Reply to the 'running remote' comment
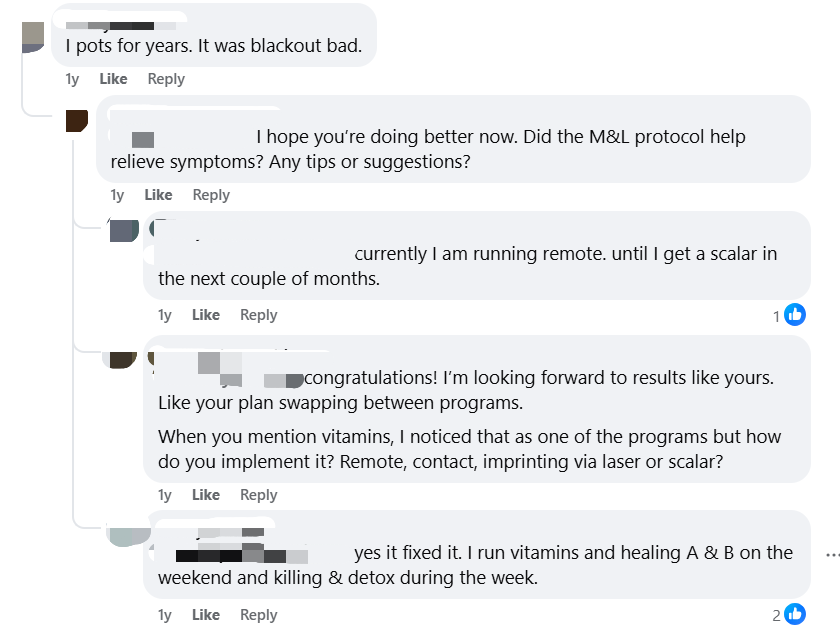The width and height of the screenshot is (840, 642). pos(259,315)
